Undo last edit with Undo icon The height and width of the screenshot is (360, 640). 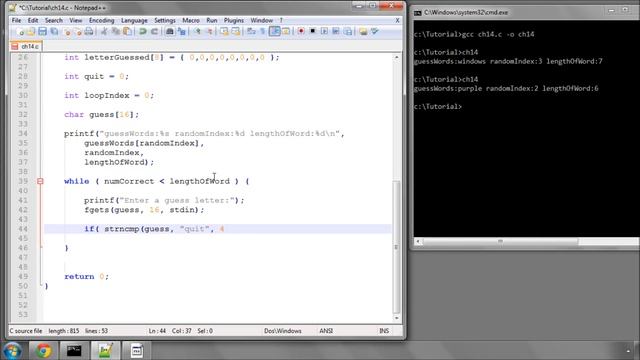click(143, 31)
